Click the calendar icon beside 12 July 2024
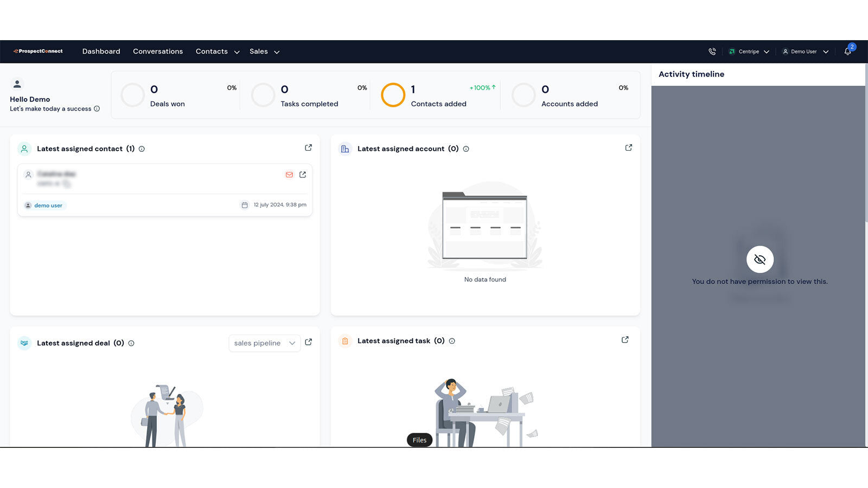Screen dimensions: 868x488 245,205
